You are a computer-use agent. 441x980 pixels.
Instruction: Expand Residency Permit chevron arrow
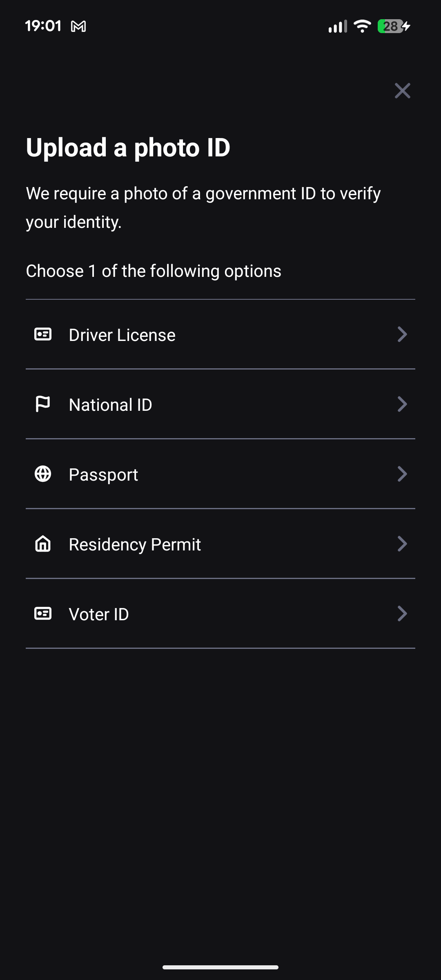(402, 544)
